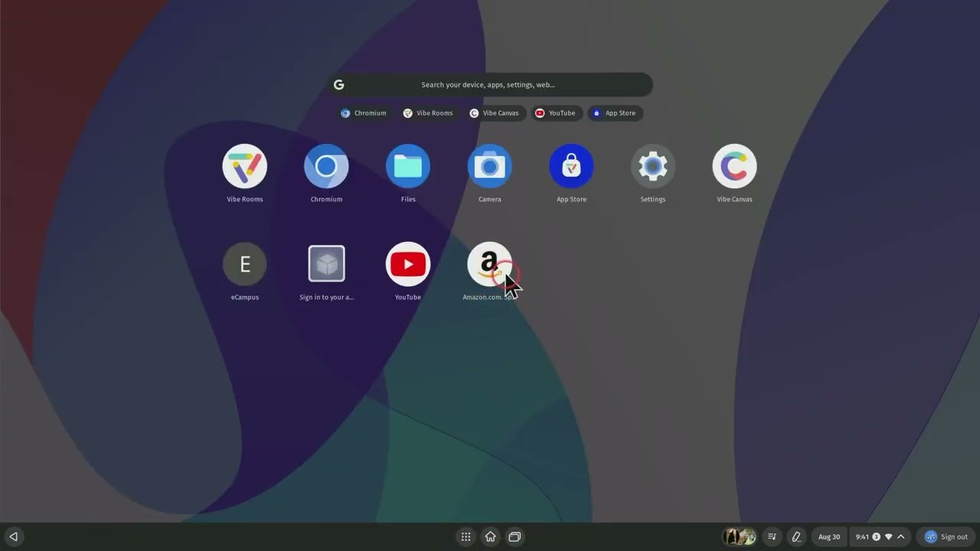Launch the Camera app
This screenshot has height=551, width=980.
pyautogui.click(x=490, y=167)
